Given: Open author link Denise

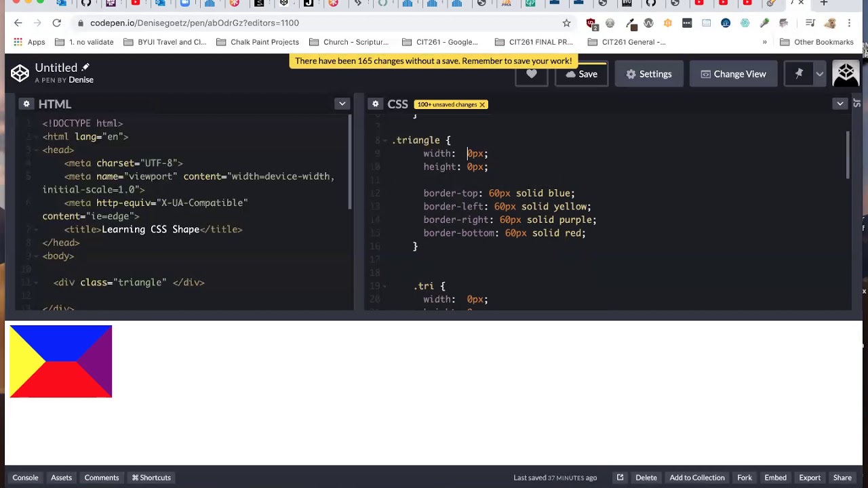Looking at the screenshot, I should point(81,80).
